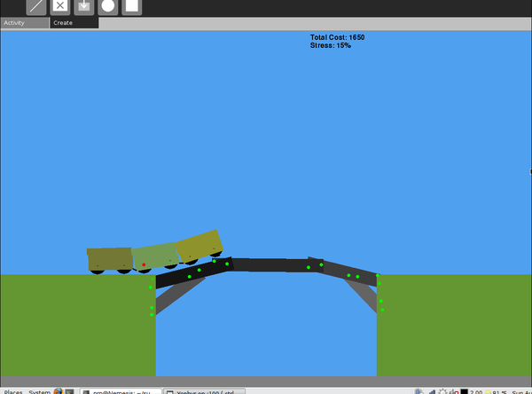The width and height of the screenshot is (532, 394).
Task: Select the X delete tool
Action: tap(60, 6)
